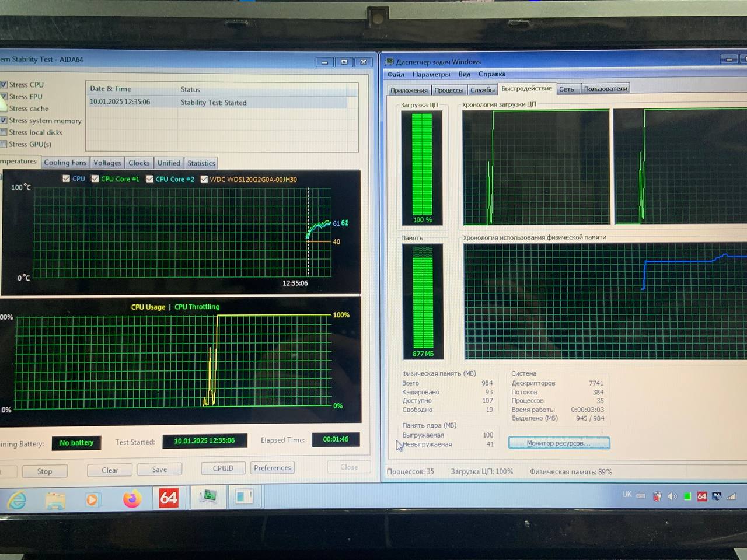Uncheck the CPU Core #2 graph checkbox

(150, 178)
